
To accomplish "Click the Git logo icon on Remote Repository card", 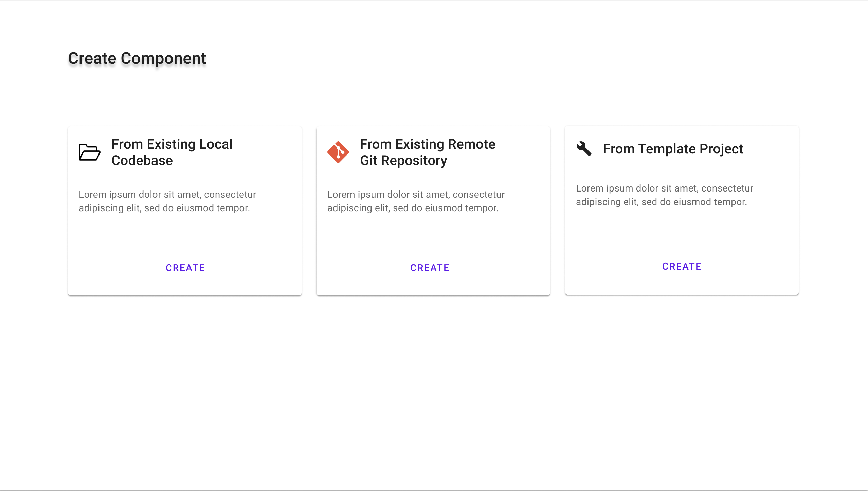I will [x=338, y=152].
